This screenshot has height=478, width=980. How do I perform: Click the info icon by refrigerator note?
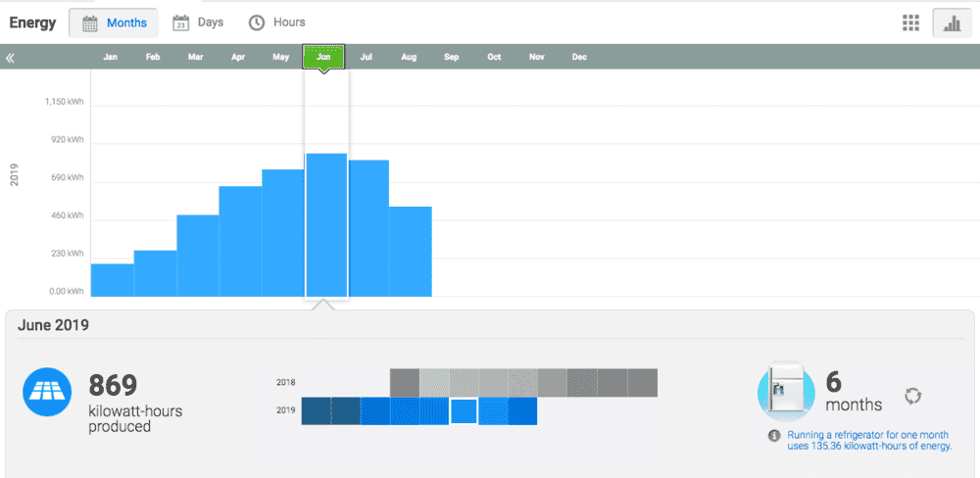pyautogui.click(x=774, y=435)
